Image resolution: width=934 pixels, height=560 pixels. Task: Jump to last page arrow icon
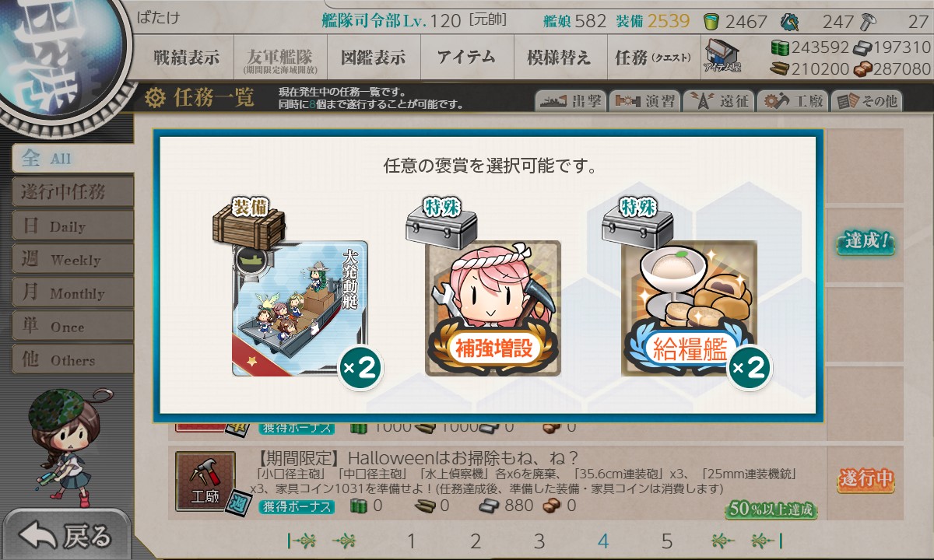(768, 541)
